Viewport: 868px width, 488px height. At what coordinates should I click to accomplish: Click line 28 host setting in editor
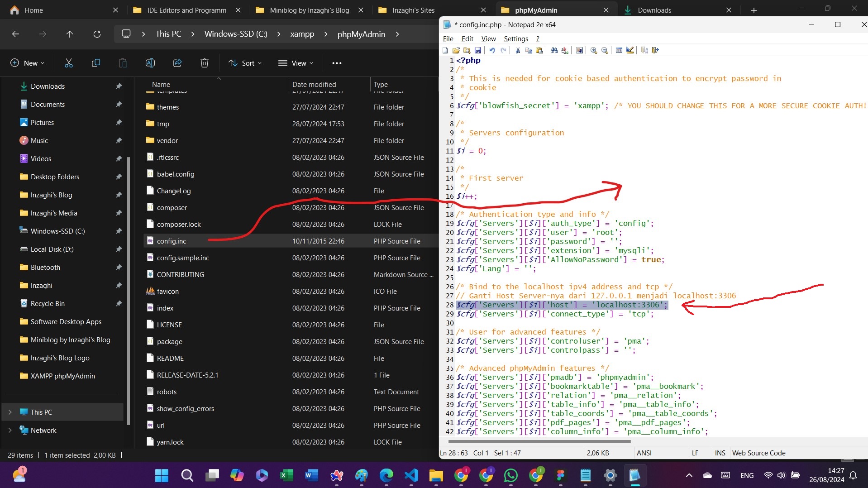click(x=562, y=305)
